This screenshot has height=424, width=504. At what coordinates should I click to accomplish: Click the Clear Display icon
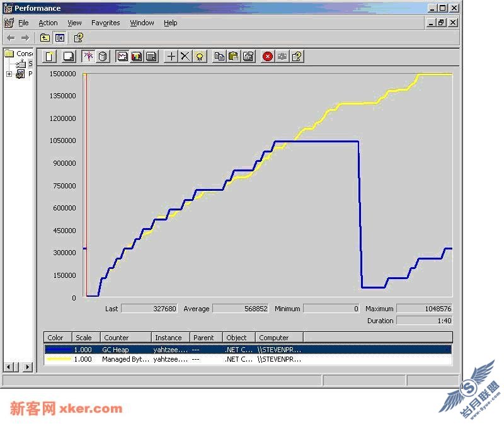(68, 57)
